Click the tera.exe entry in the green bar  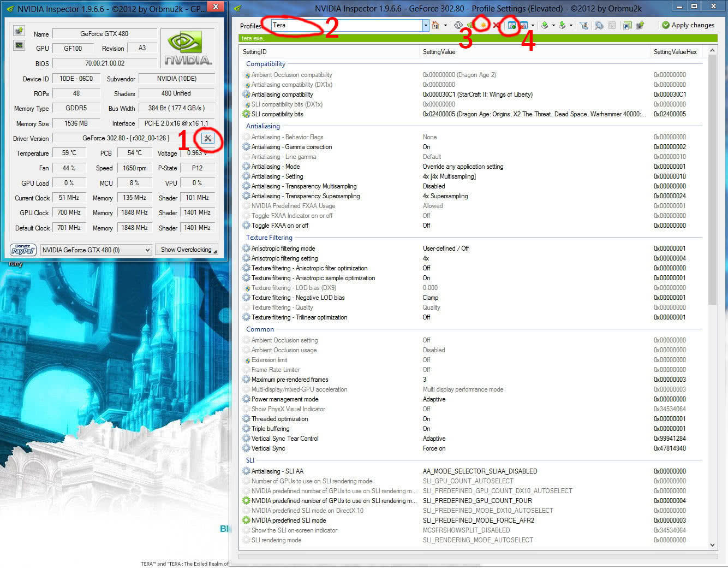252,38
